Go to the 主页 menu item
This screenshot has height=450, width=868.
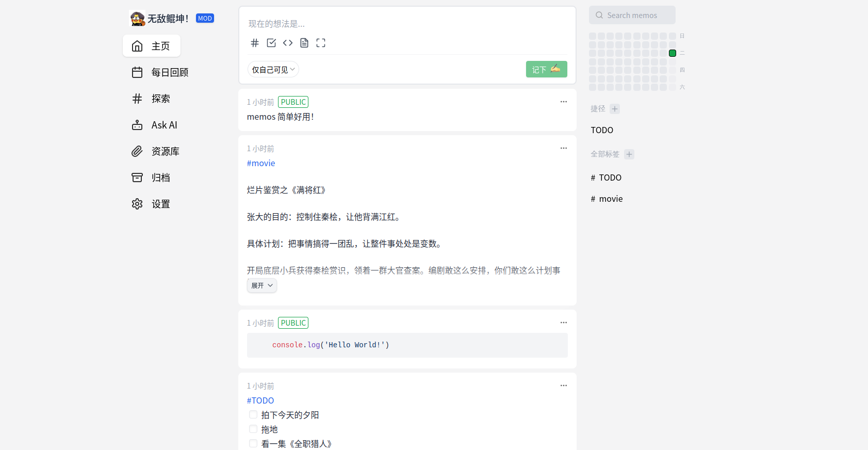(x=152, y=46)
